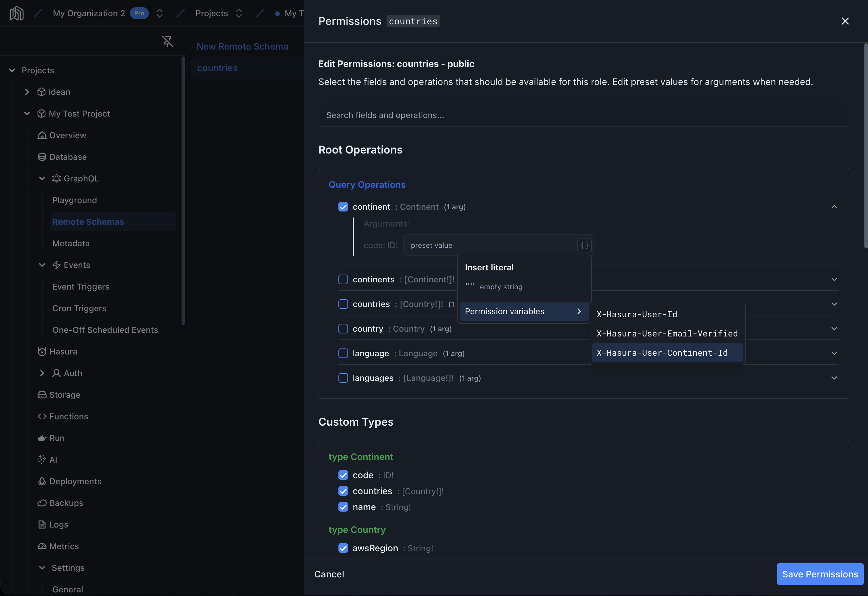Enable the country query operation
868x596 pixels.
click(x=343, y=329)
